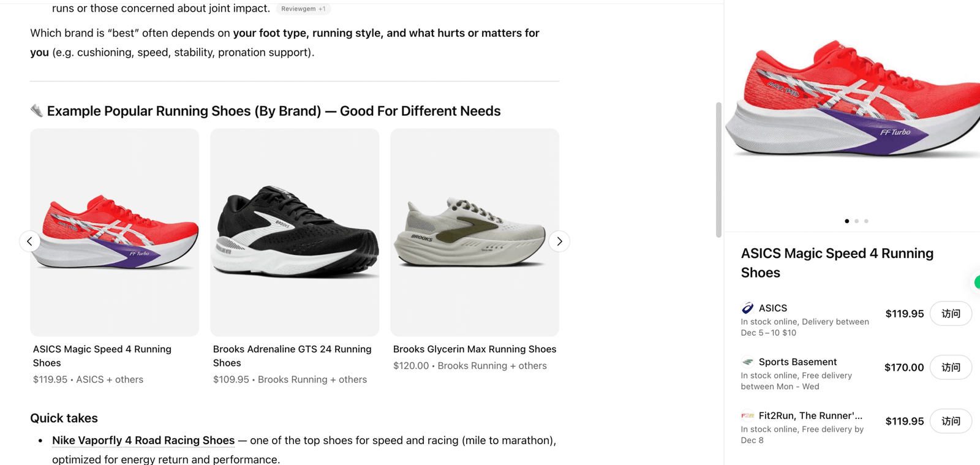Click the Sports Basement logo icon

click(747, 362)
